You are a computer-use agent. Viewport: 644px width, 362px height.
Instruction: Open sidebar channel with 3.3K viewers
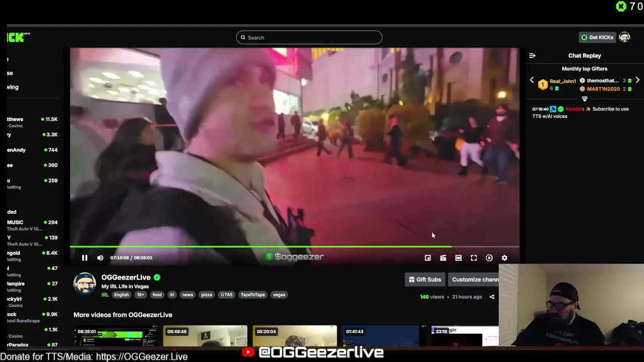pyautogui.click(x=33, y=135)
